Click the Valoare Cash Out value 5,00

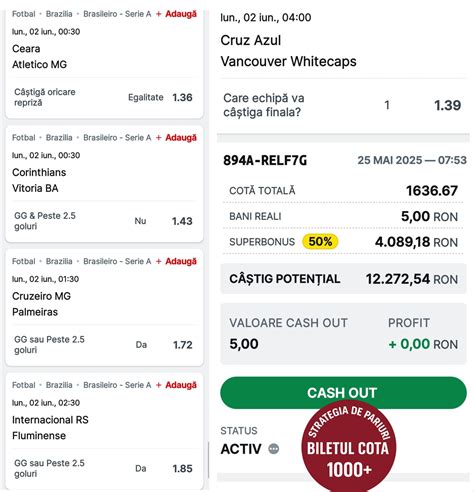(244, 344)
